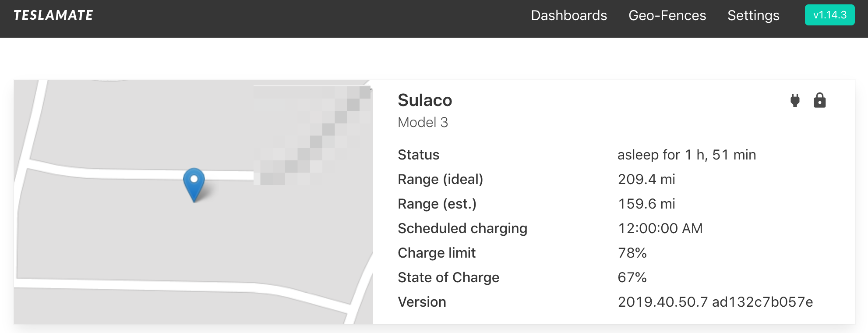Click the Charge limit 78% value
This screenshot has height=333, width=868.
(632, 253)
